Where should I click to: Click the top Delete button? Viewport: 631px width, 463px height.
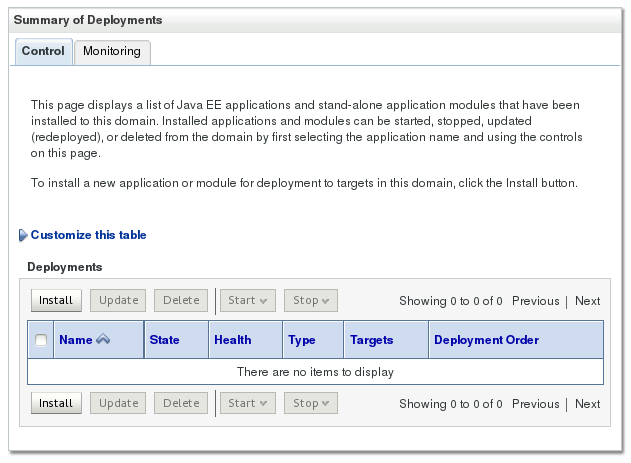click(181, 300)
